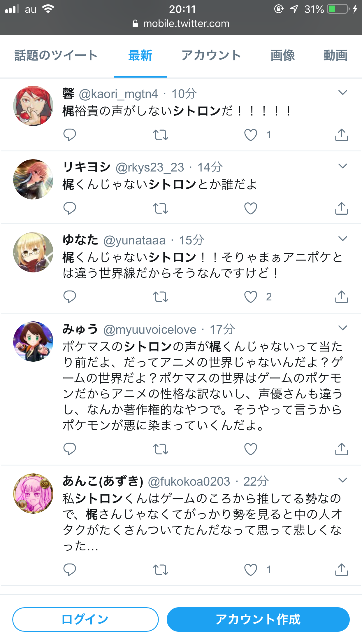The width and height of the screenshot is (362, 644).
Task: Switch to the 話題のツイート tab
Action: [56, 55]
